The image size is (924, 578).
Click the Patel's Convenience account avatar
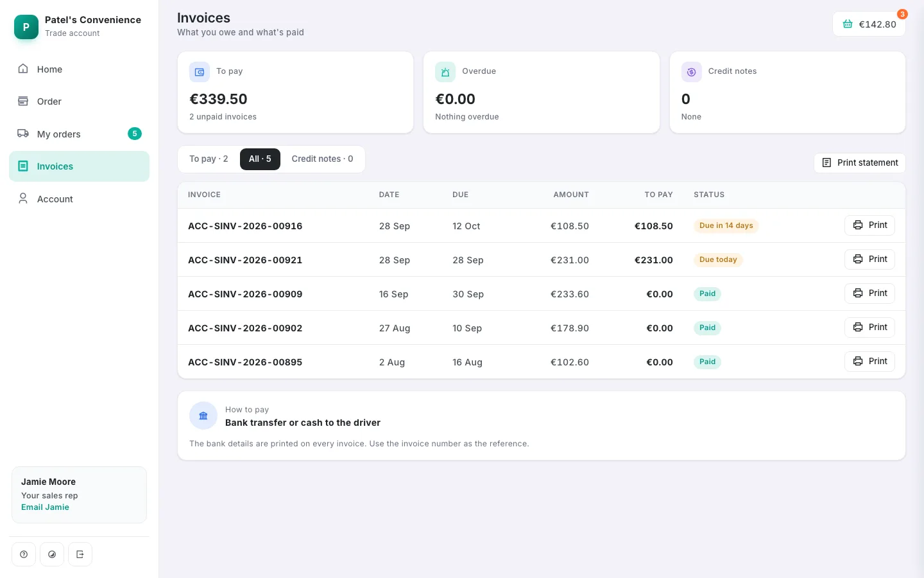[x=26, y=27]
